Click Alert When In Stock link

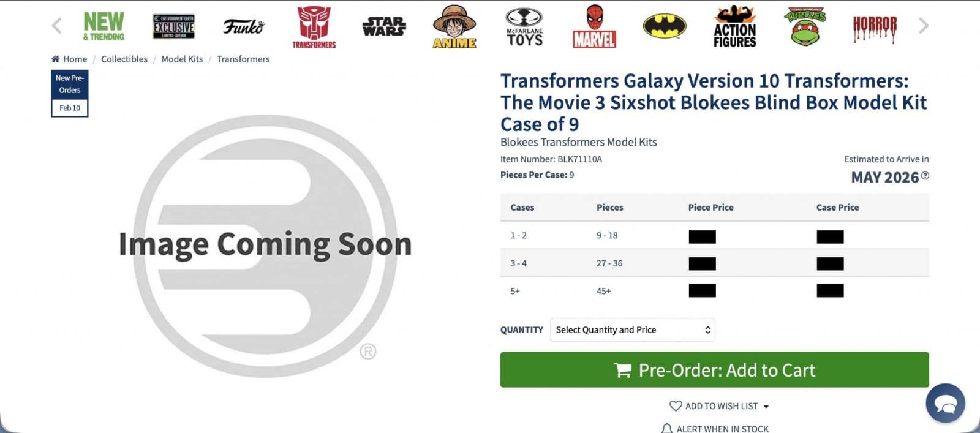click(x=715, y=429)
